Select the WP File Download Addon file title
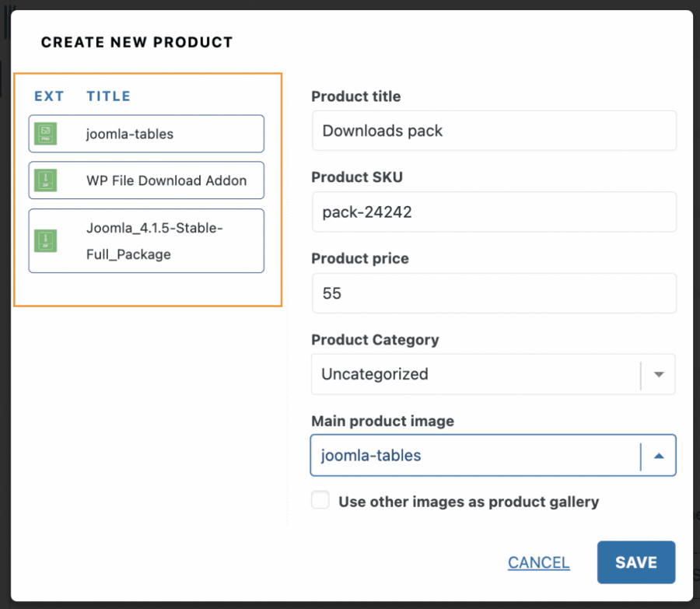 [166, 180]
